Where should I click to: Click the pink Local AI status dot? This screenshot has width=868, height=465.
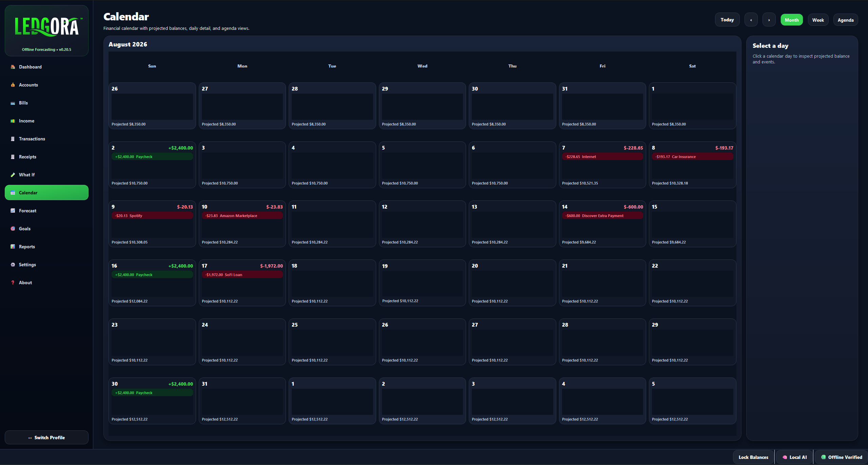(785, 457)
